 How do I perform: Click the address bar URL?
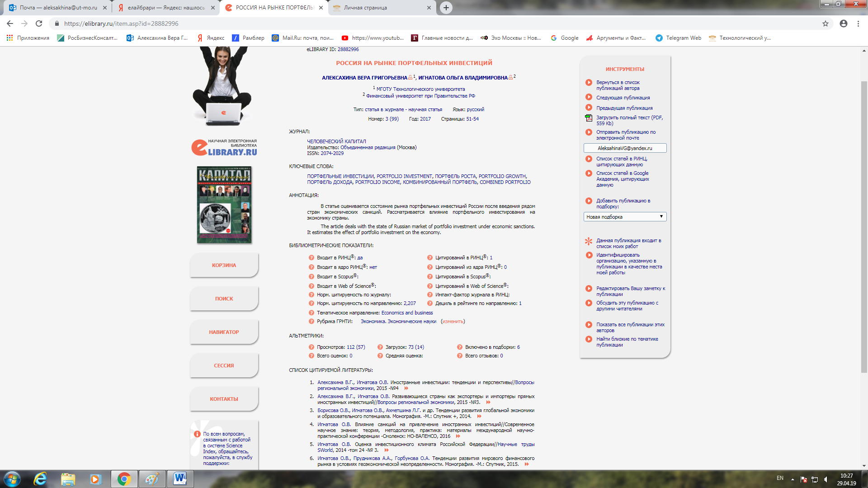click(x=121, y=23)
